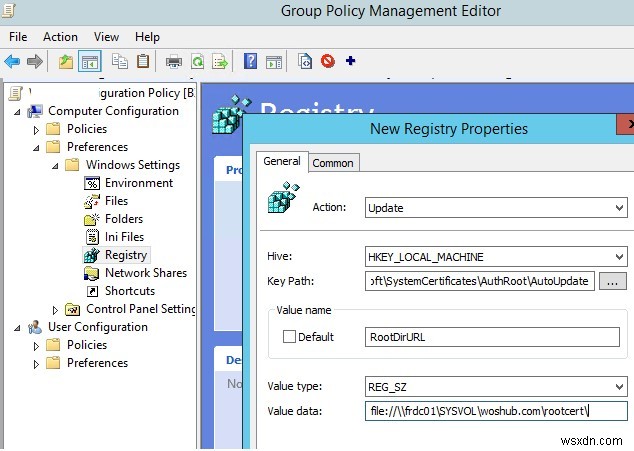The image size is (634, 451).
Task: Open the View menu
Action: click(x=106, y=37)
